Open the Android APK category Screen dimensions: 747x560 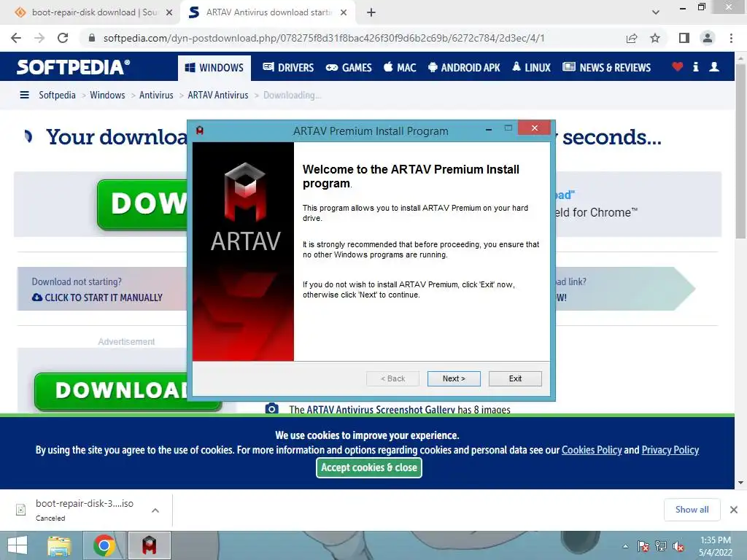[x=463, y=68]
